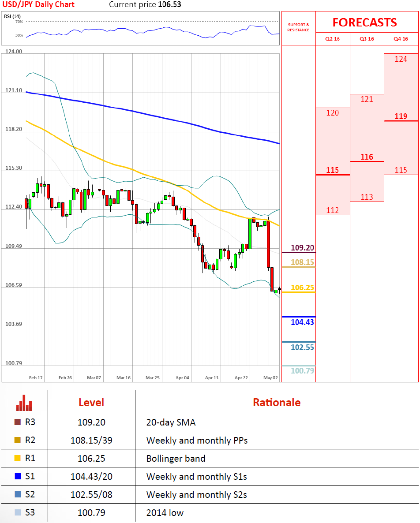Click the 120 forecast value in Q2

pyautogui.click(x=332, y=113)
